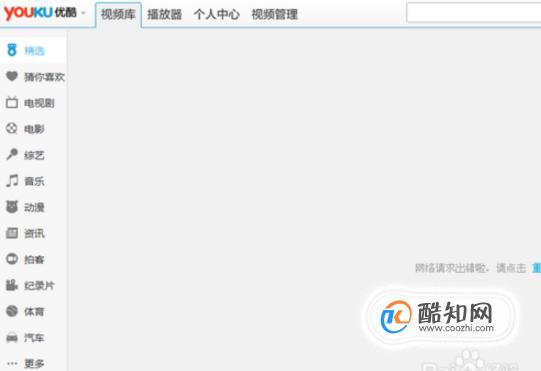The height and width of the screenshot is (371, 541).
Task: Open the dropdown arrow beside Youku logo
Action: (83, 13)
